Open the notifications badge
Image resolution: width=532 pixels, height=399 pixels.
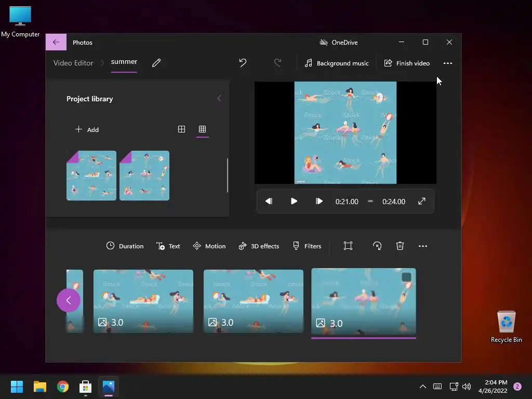click(517, 387)
